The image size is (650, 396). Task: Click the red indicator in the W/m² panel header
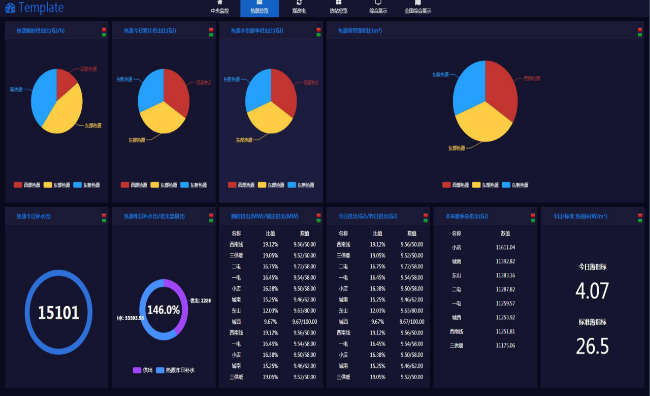tap(640, 215)
